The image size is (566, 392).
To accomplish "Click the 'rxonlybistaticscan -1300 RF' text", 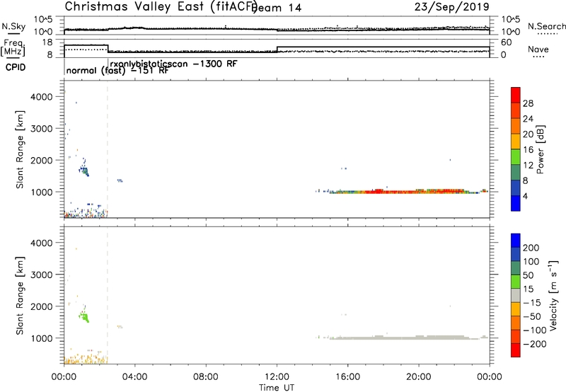I will click(x=173, y=64).
